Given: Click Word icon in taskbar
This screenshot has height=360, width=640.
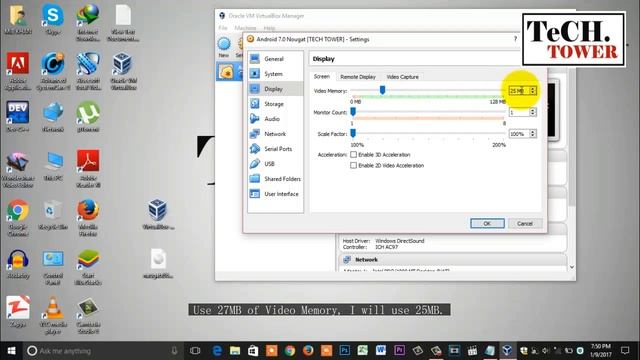Looking at the screenshot, I should [x=380, y=350].
